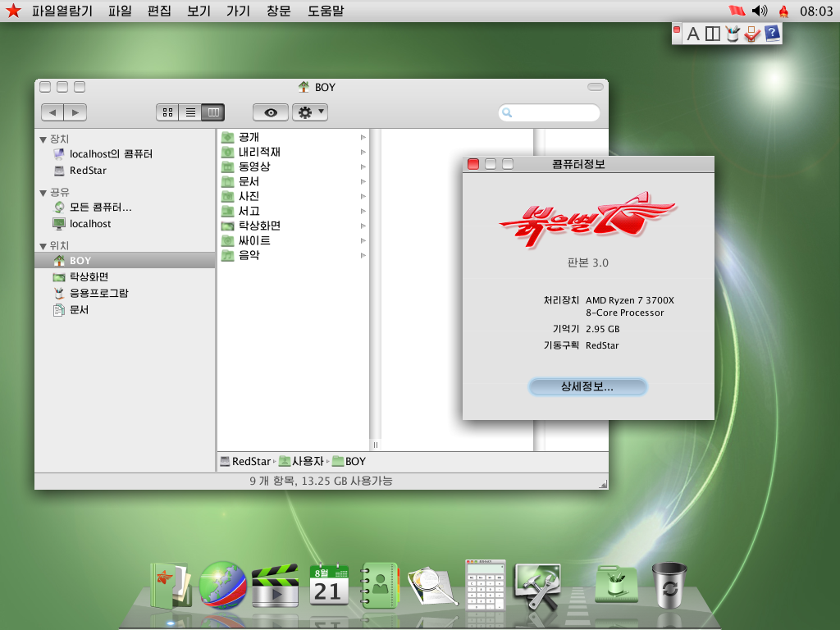Switch to column view
This screenshot has height=630, width=840.
click(213, 112)
